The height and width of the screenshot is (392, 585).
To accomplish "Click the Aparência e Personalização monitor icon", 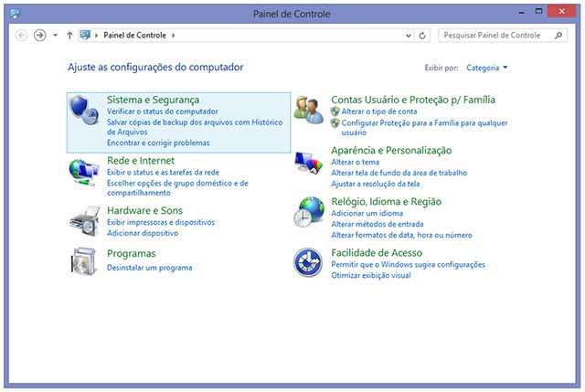I will point(308,162).
